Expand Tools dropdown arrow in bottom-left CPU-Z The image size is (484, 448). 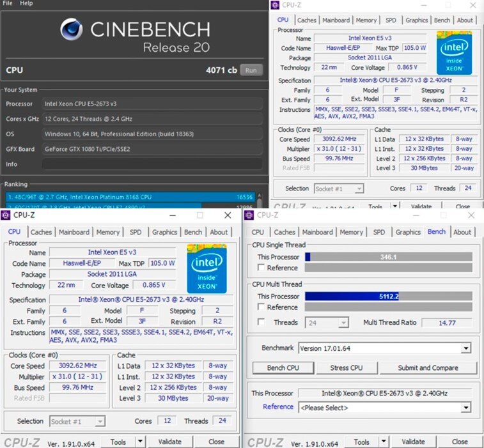[140, 442]
